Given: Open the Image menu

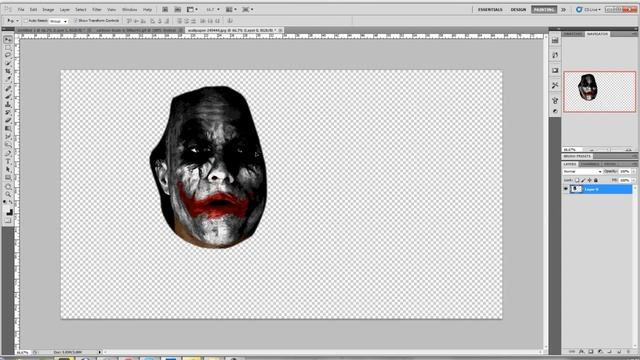Looking at the screenshot, I should coord(48,9).
